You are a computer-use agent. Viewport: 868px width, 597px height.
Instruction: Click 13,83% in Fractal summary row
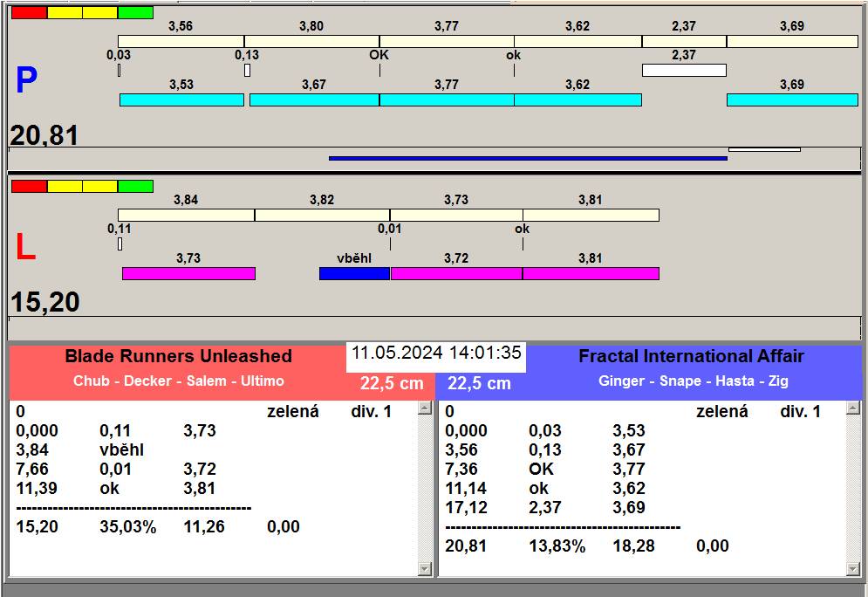[557, 546]
